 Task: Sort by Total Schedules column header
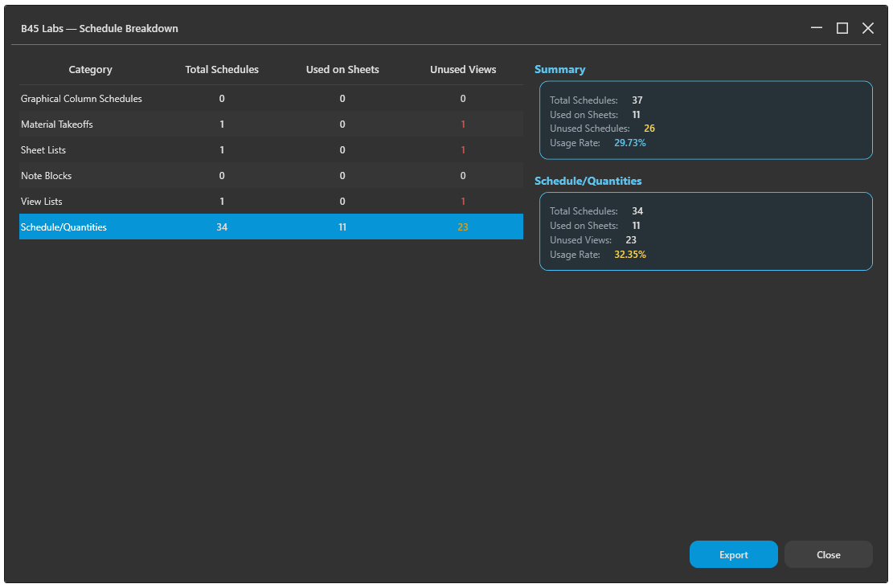point(222,69)
